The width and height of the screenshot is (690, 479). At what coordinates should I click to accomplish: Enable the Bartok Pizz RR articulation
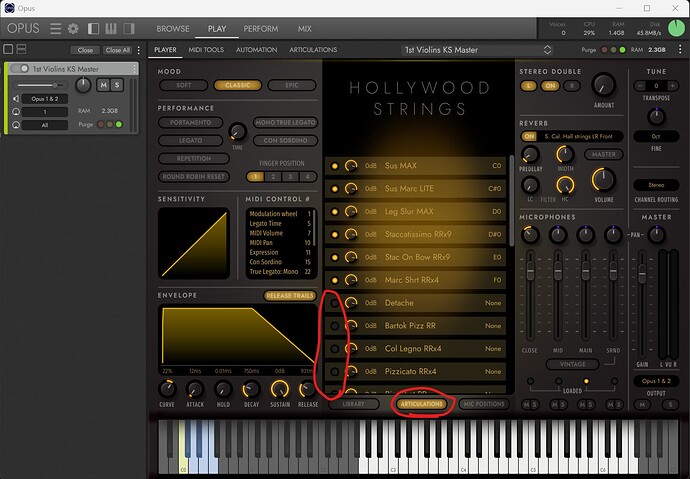point(334,326)
